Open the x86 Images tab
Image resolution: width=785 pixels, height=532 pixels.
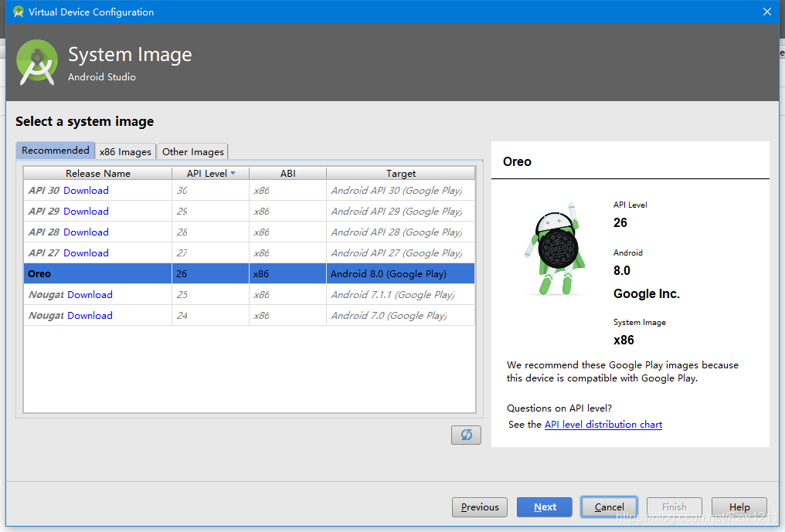point(125,151)
